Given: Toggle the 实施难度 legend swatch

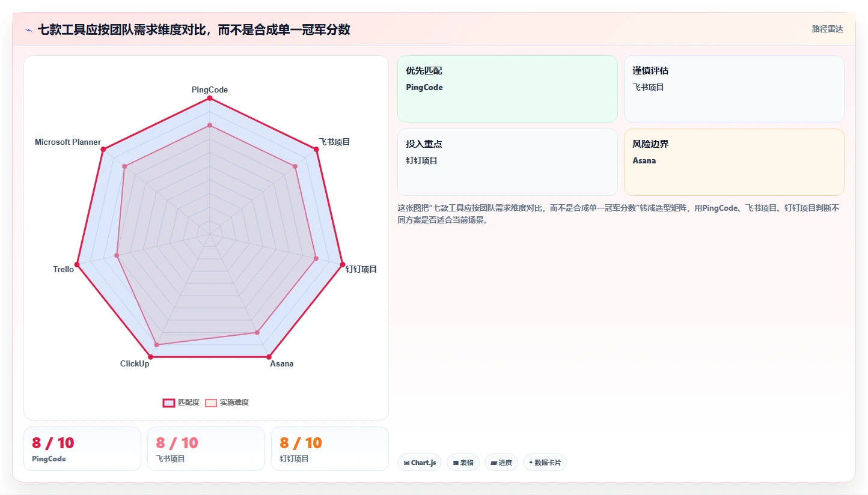Looking at the screenshot, I should [211, 402].
